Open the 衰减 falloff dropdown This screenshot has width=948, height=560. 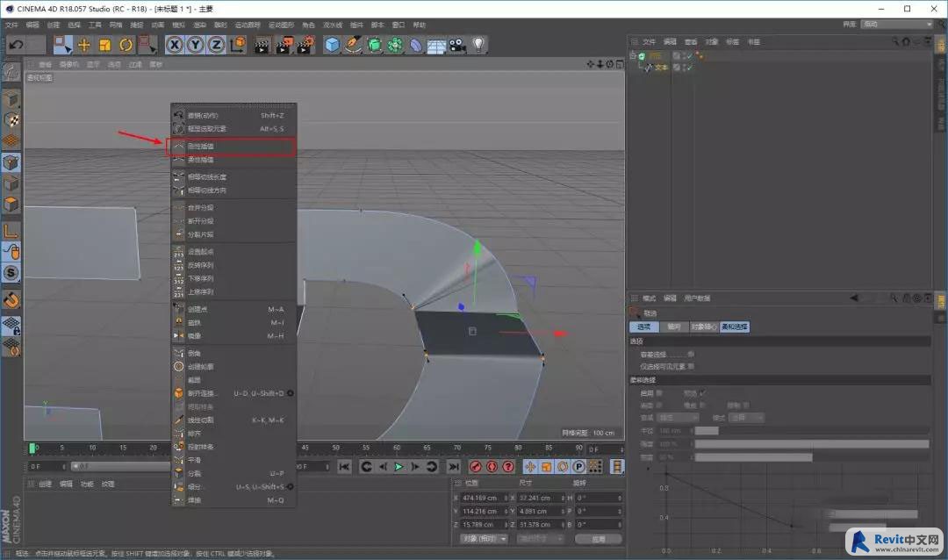click(679, 418)
